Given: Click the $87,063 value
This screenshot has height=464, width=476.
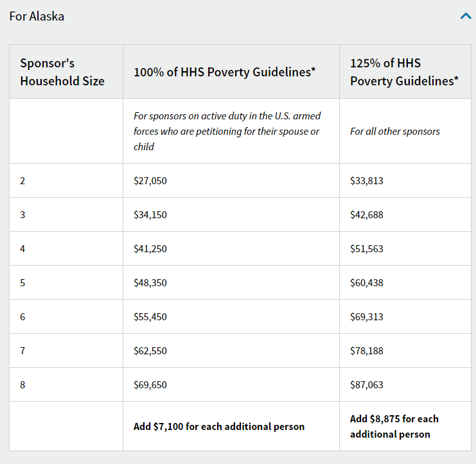Looking at the screenshot, I should (367, 384).
